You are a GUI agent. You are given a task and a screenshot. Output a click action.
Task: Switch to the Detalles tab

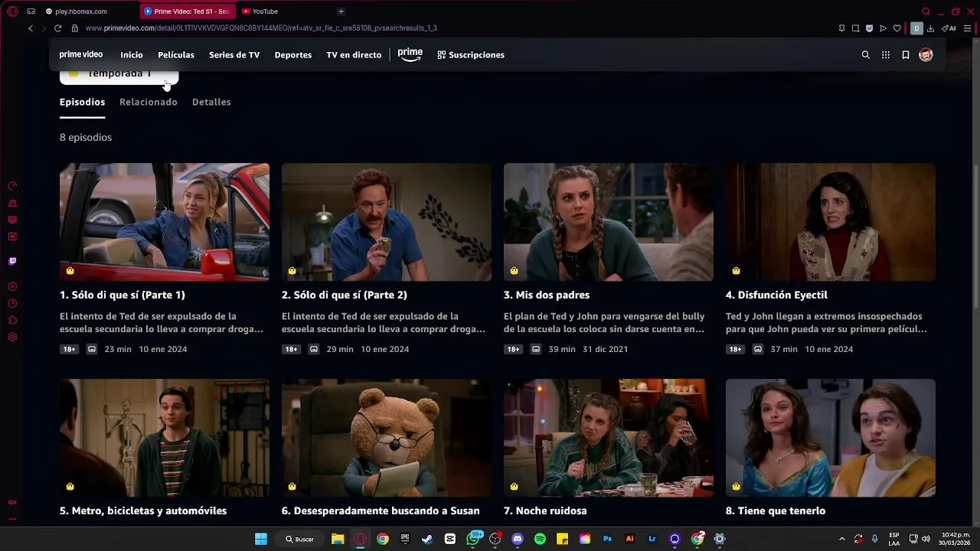211,102
